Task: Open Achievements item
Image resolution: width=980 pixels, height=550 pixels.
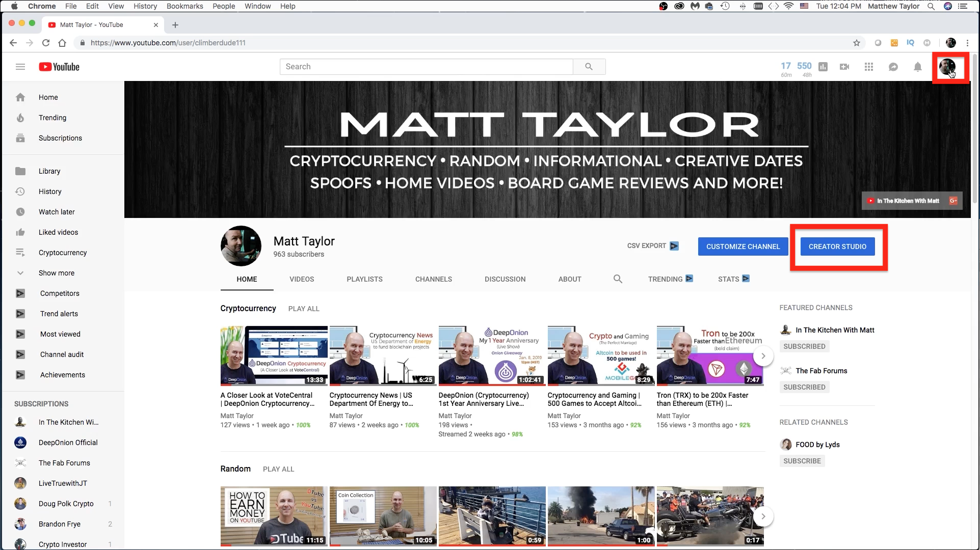Action: [63, 375]
